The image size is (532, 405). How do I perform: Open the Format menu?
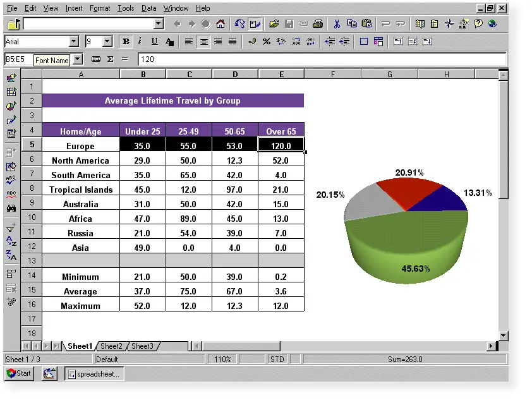click(x=100, y=8)
